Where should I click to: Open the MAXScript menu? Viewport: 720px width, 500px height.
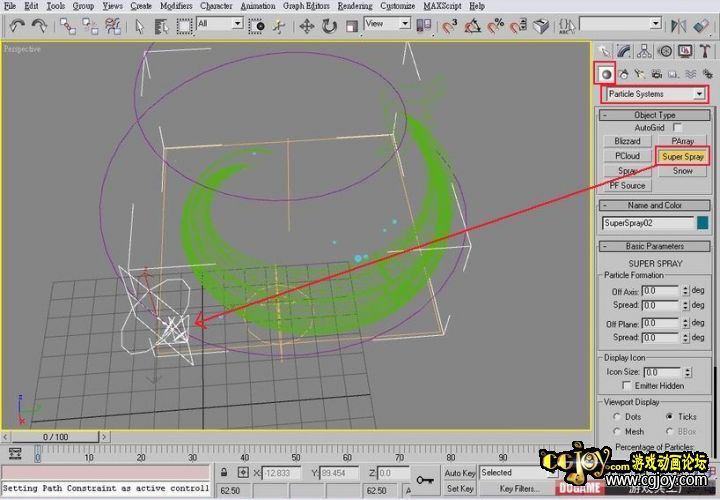(442, 6)
